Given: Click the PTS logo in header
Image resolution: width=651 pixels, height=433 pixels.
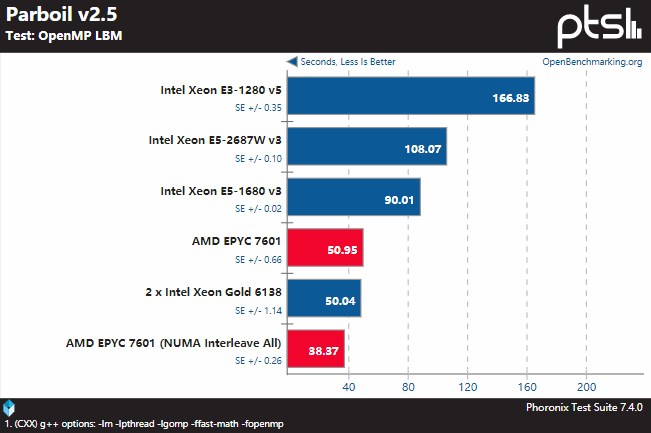Looking at the screenshot, I should click(599, 26).
